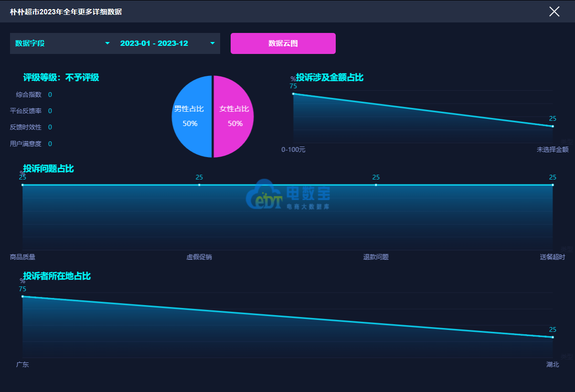Close the detailed data dialog with X

pos(554,11)
